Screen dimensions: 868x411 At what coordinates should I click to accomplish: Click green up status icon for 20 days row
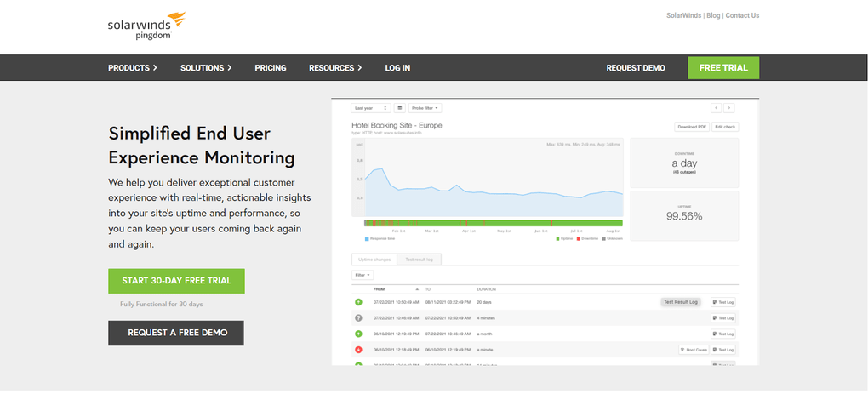click(x=358, y=302)
